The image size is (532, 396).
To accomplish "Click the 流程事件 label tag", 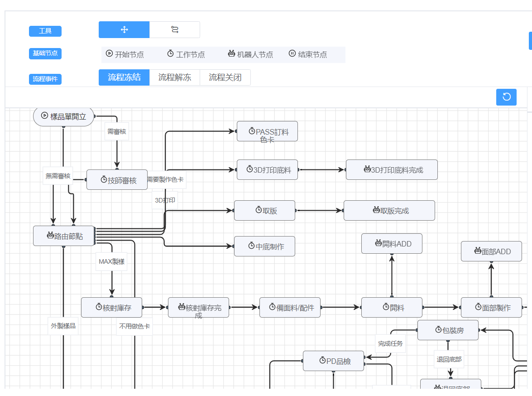I will pyautogui.click(x=45, y=79).
